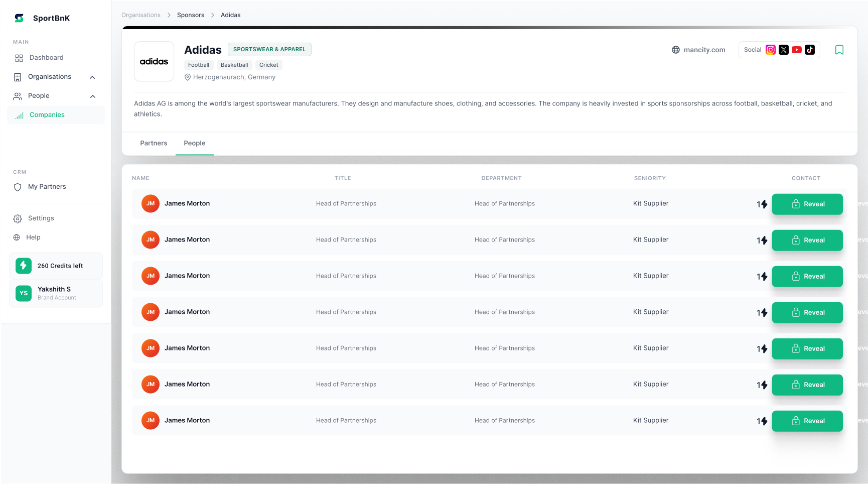
Task: Select the People tab
Action: tap(194, 143)
